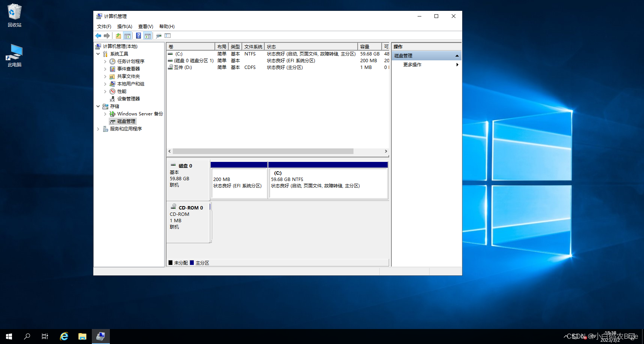The width and height of the screenshot is (644, 344).
Task: Collapse the 系统工具 tree node
Action: [x=98, y=54]
